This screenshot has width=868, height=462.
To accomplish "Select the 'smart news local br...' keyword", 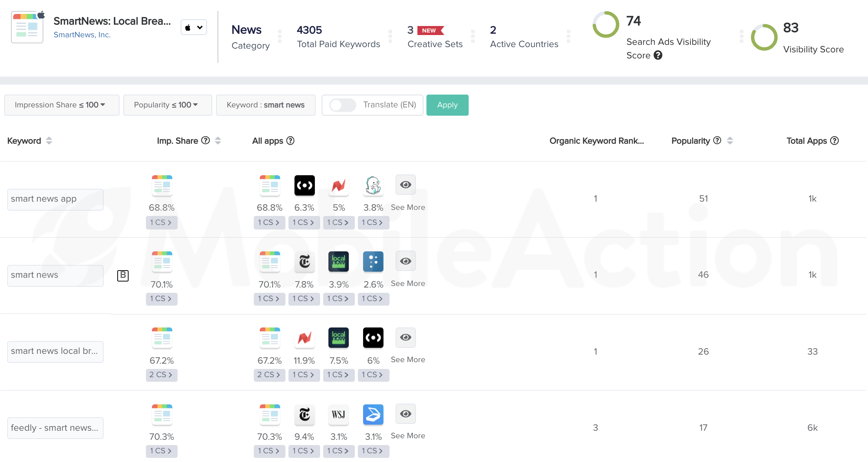I will 55,352.
